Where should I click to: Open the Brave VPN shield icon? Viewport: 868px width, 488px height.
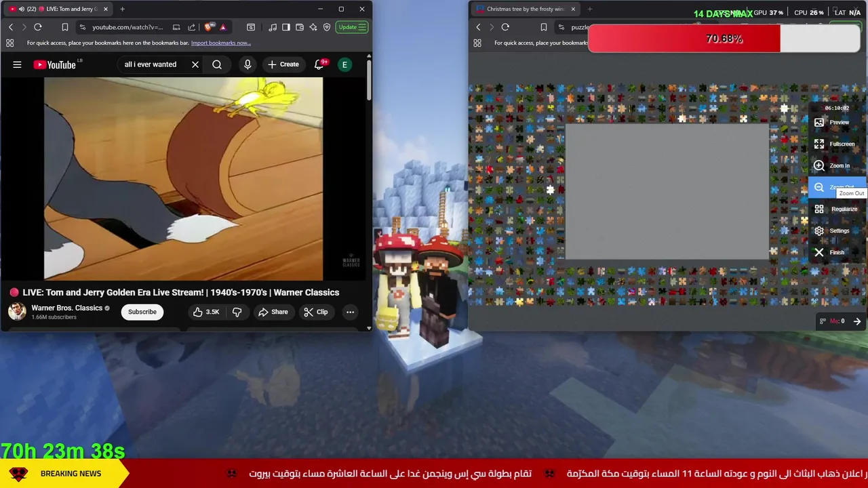327,27
